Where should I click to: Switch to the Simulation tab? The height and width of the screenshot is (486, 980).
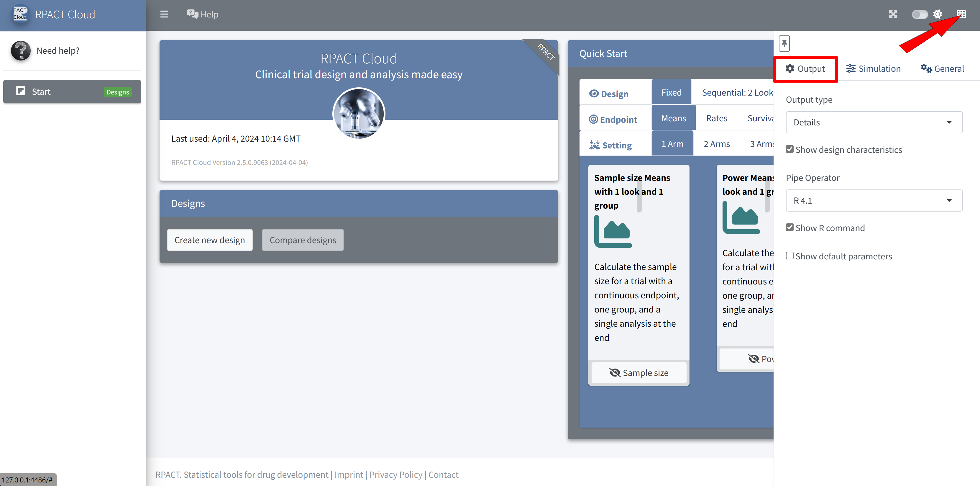pos(874,69)
